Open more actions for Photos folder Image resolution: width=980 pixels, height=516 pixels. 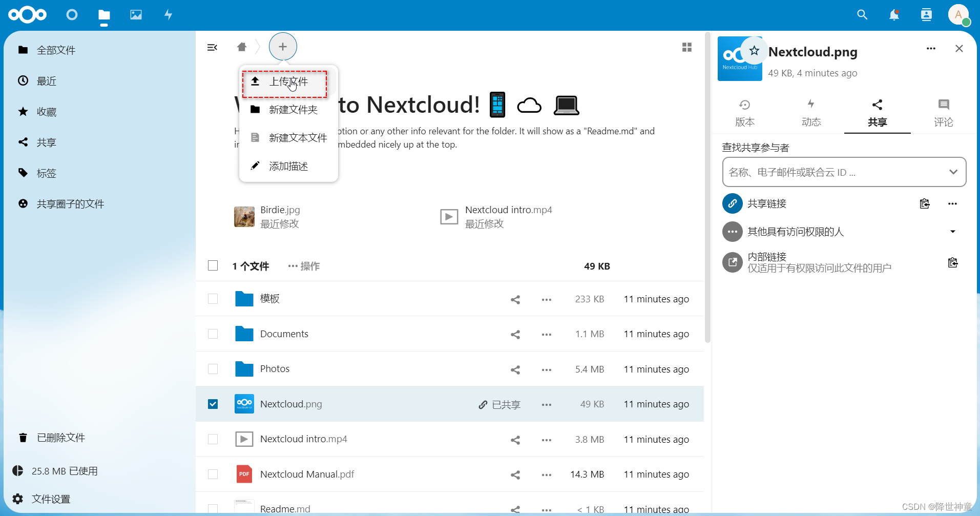coord(547,369)
